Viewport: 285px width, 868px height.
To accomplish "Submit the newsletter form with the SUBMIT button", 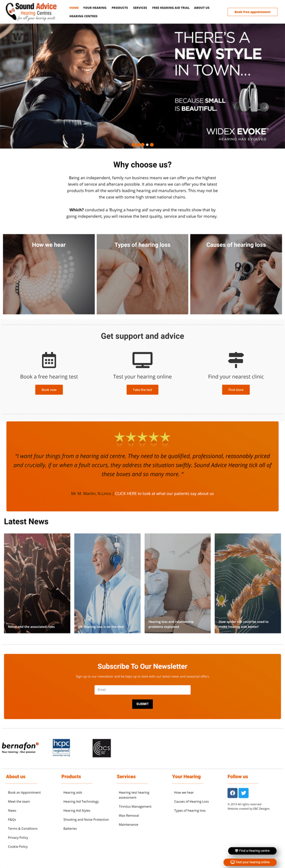I will [142, 704].
